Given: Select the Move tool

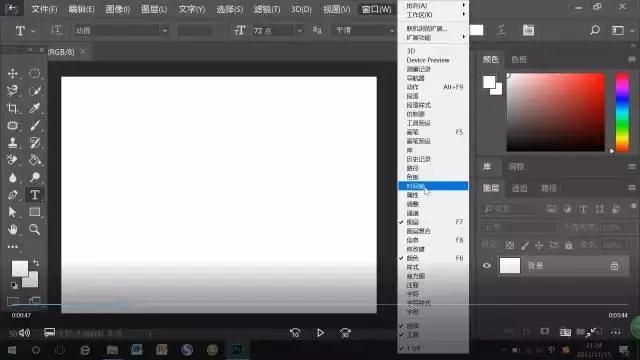Looking at the screenshot, I should point(13,73).
